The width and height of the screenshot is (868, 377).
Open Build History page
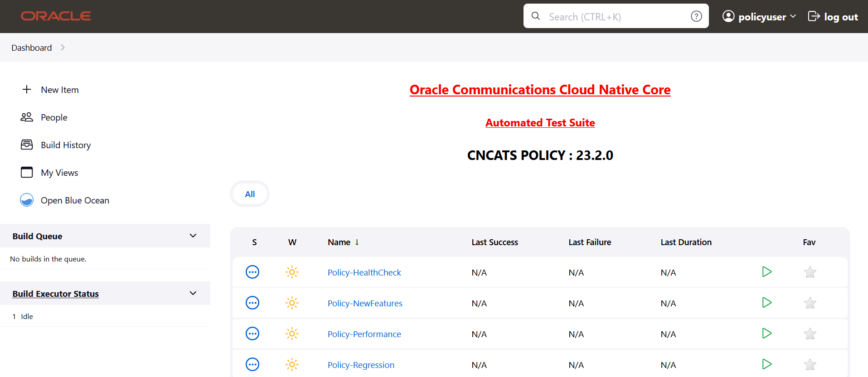66,145
